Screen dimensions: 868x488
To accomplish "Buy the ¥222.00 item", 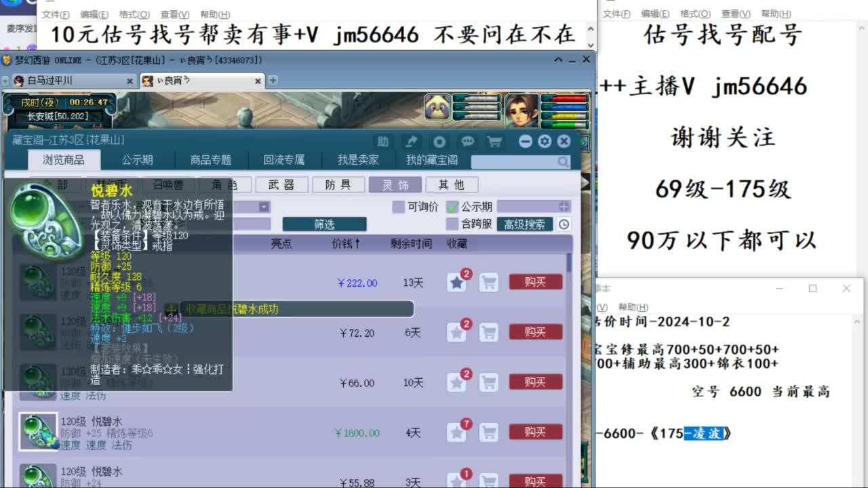I will point(536,282).
